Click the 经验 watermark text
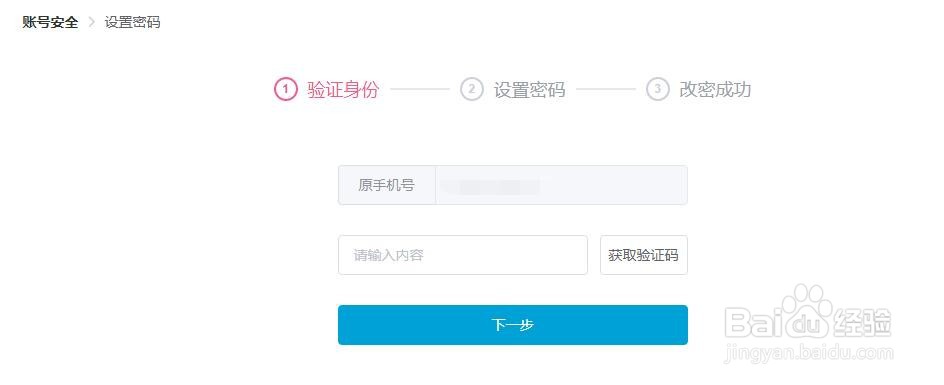The image size is (944, 385). point(862,322)
